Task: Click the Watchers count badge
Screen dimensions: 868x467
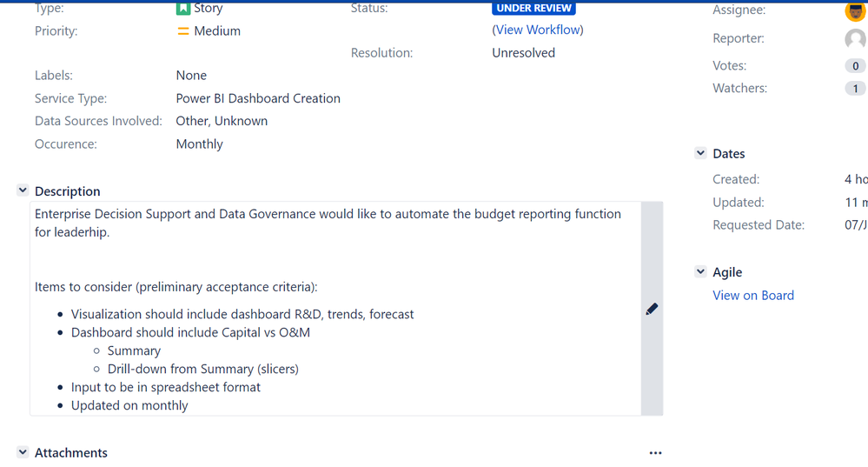Action: pos(855,89)
